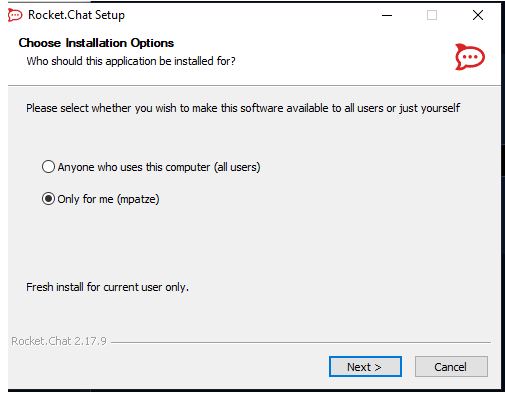Click the 'Fresh install for current user only' text
The image size is (505, 393).
click(x=107, y=287)
